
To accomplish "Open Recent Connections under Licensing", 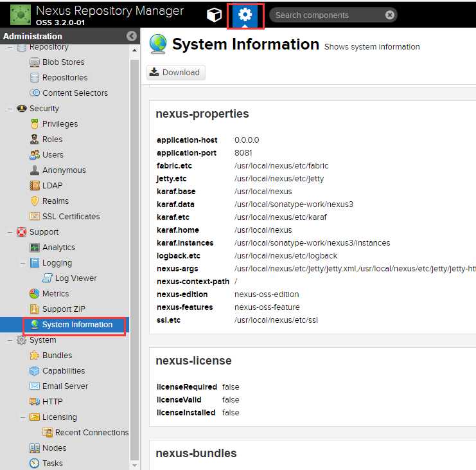I will pyautogui.click(x=92, y=433).
